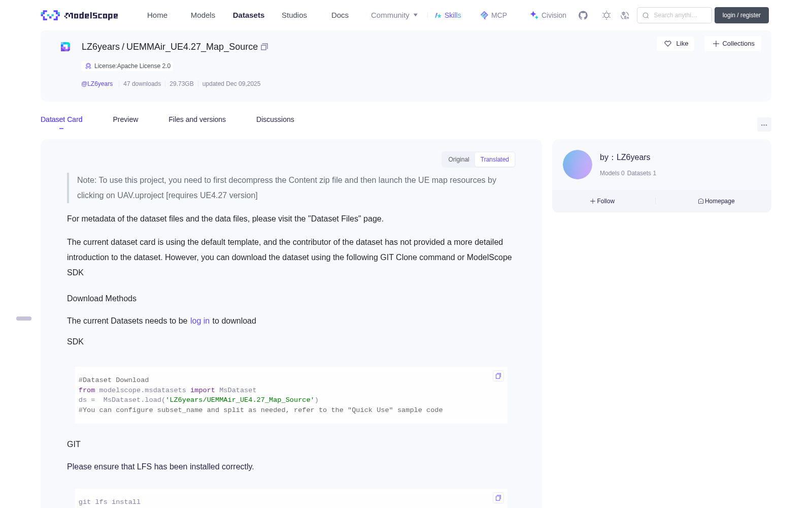Click the 'Download Methods' heading
812x508 pixels.
[x=101, y=299]
